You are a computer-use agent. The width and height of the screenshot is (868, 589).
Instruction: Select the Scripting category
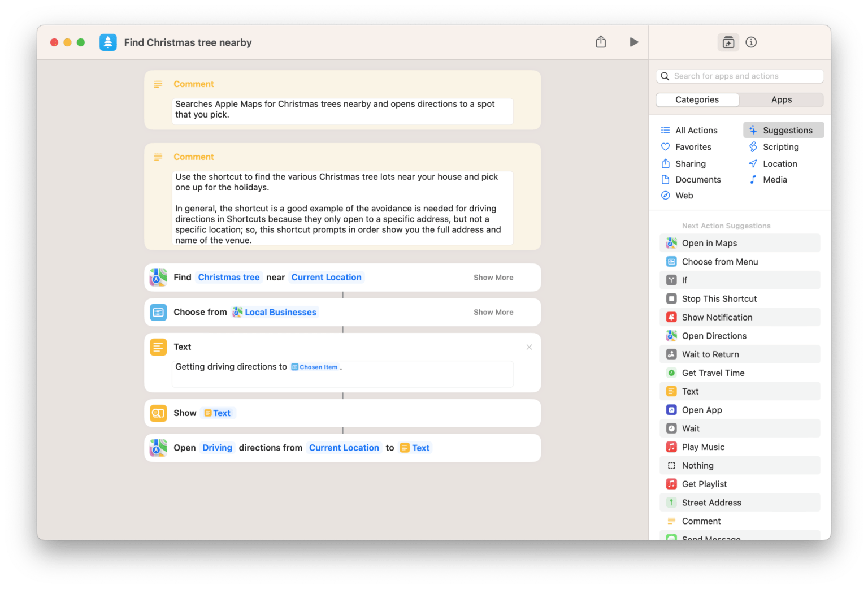[x=780, y=147]
